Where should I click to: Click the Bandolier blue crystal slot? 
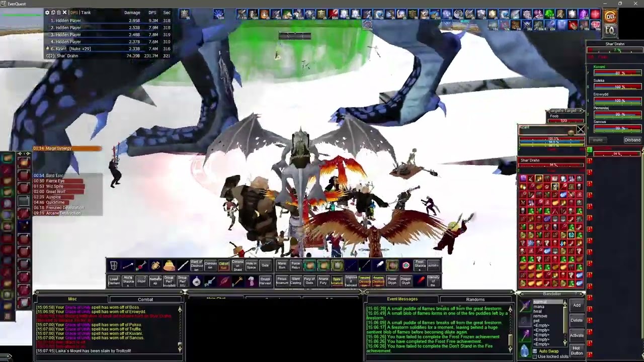(525, 350)
